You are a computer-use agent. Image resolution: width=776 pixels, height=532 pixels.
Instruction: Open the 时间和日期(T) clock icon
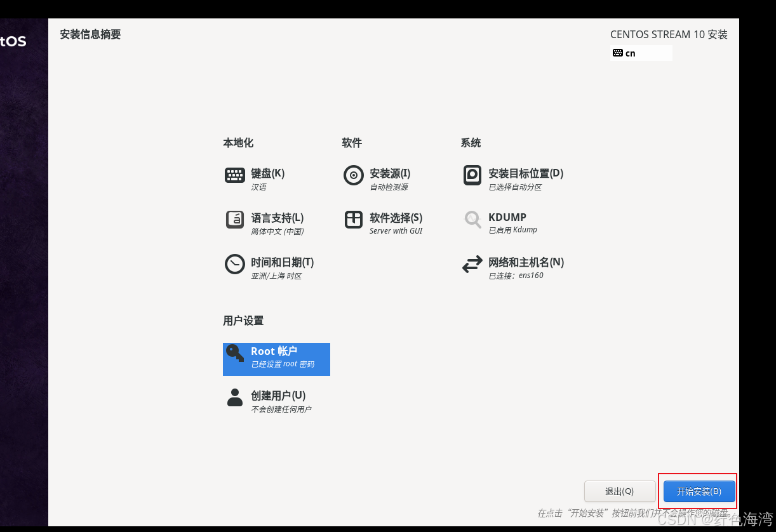point(235,264)
